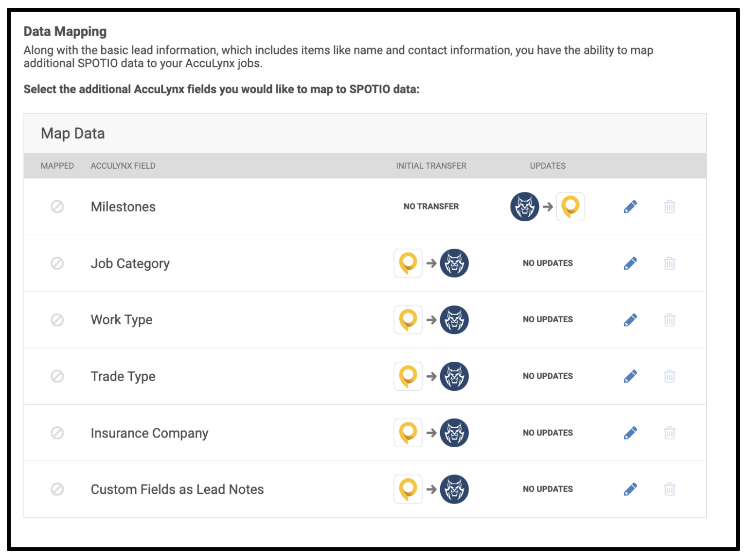Image resolution: width=749 pixels, height=560 pixels.
Task: Click the UPDATES column header
Action: tap(548, 166)
